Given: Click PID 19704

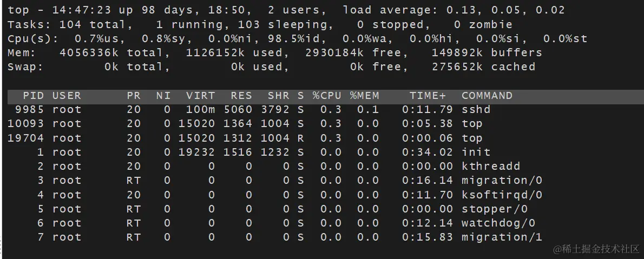Looking at the screenshot, I should [25, 138].
